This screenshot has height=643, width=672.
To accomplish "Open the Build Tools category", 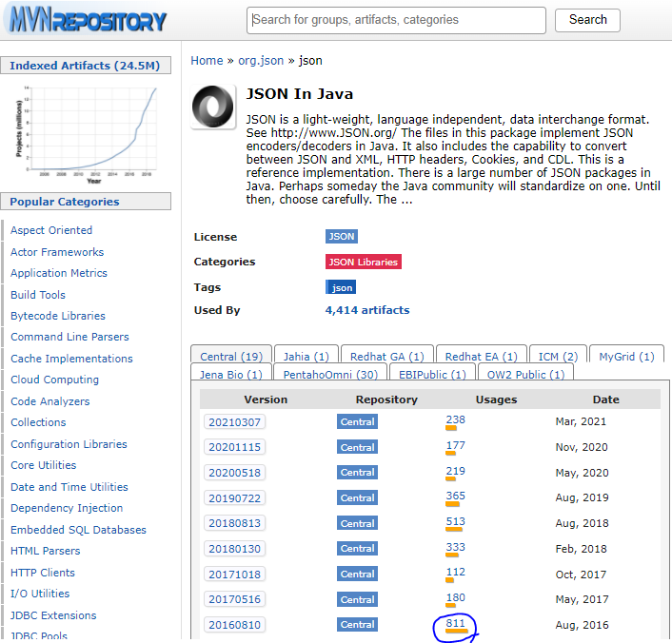I will (x=38, y=295).
